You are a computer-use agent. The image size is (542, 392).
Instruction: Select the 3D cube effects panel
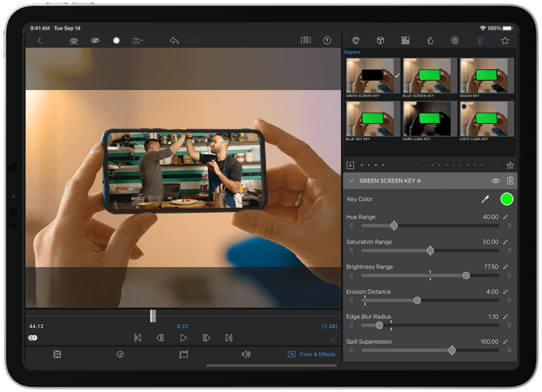pos(380,41)
